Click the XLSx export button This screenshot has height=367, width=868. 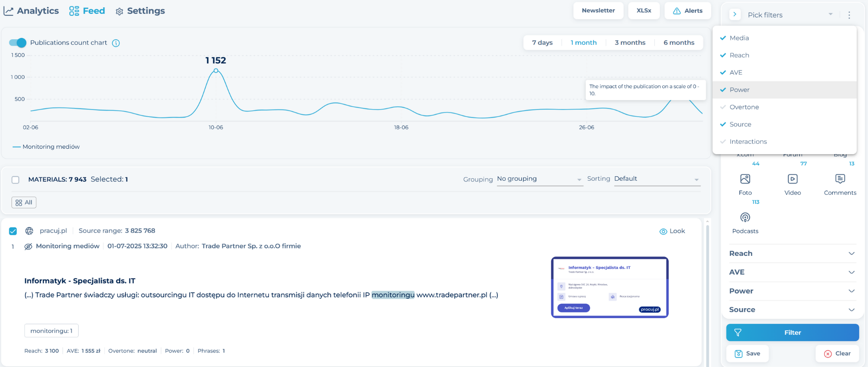644,10
